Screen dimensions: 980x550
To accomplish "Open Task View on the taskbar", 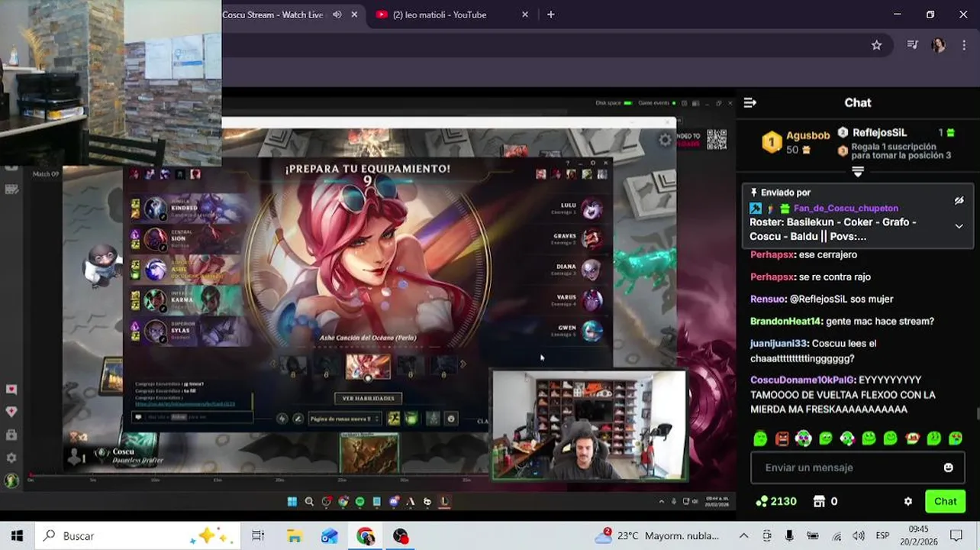I will click(x=258, y=536).
